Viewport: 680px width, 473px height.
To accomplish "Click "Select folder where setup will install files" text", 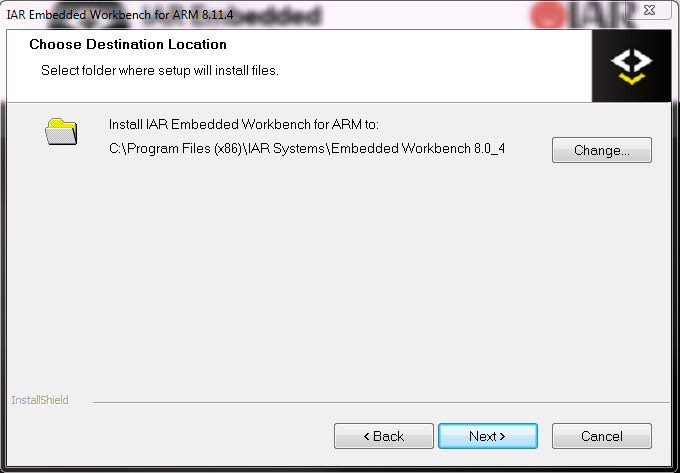I will pyautogui.click(x=159, y=71).
